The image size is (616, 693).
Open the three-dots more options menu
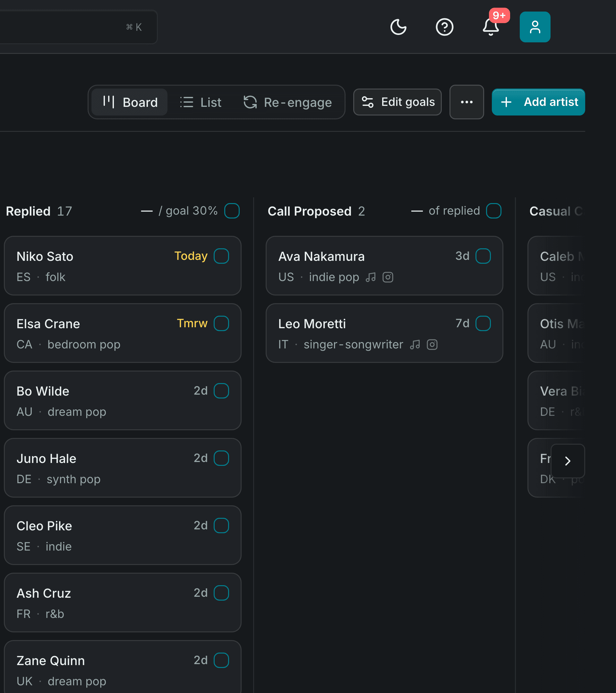click(466, 102)
